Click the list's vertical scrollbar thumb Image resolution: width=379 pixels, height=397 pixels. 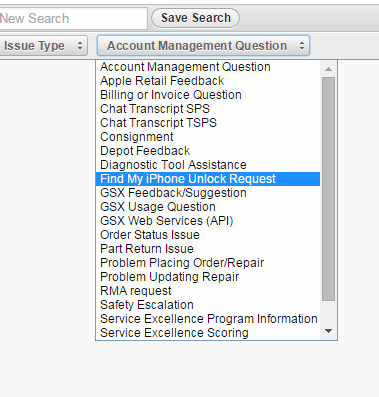[x=328, y=189]
